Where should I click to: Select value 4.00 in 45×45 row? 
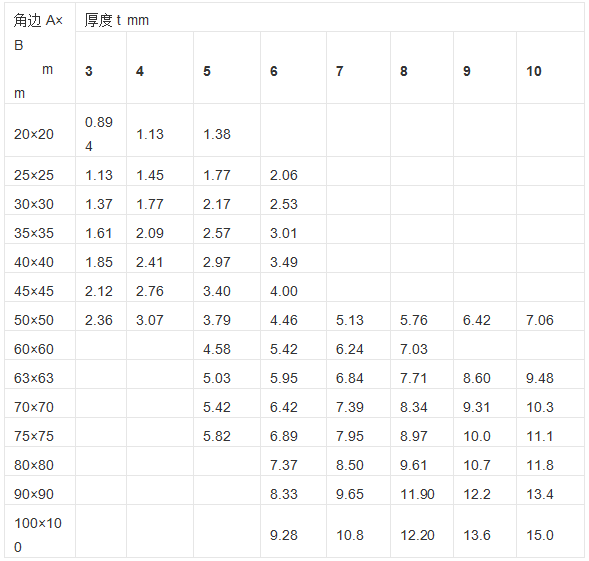[284, 291]
